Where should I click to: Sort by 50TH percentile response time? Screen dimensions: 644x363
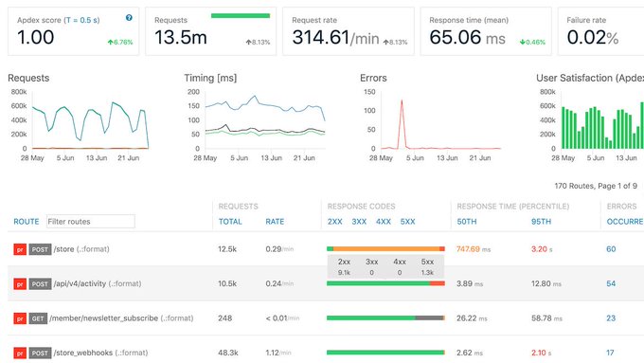point(467,222)
